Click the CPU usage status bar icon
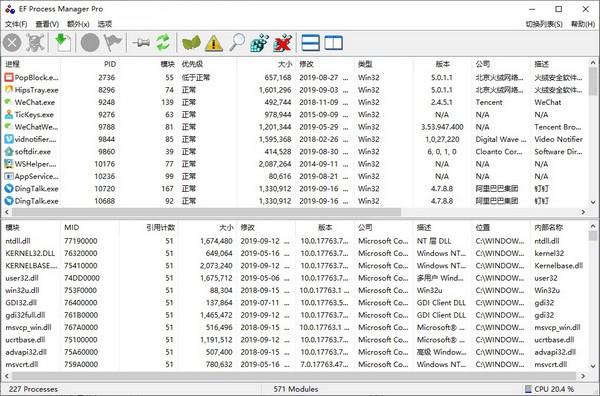Viewport: 600px width, 396px height. (x=528, y=389)
